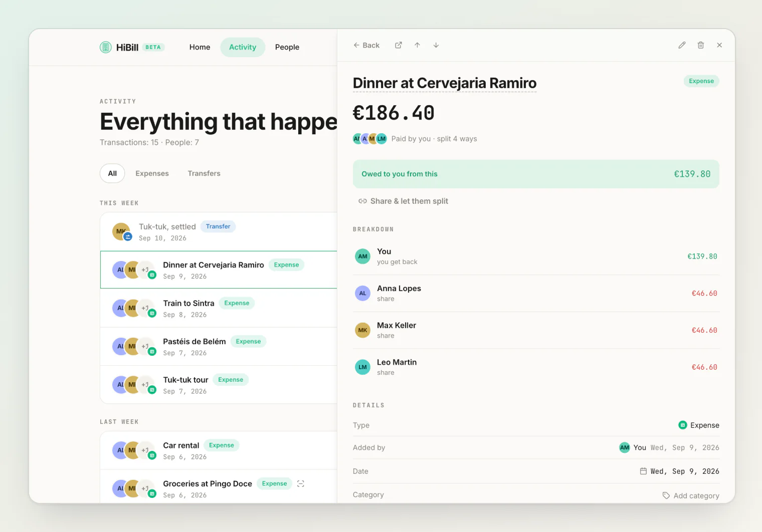Open expense in new window icon

399,45
